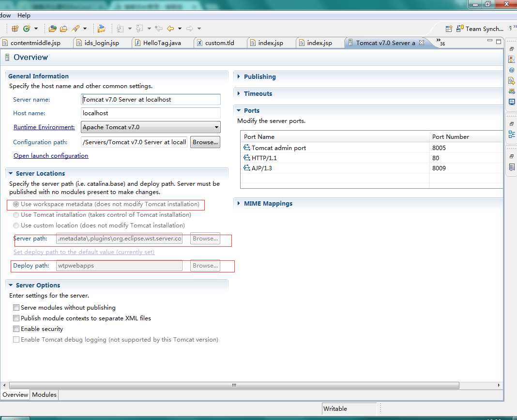Click the New Java Package toolbar icon
Screen dimensions: 517x420
[15, 29]
